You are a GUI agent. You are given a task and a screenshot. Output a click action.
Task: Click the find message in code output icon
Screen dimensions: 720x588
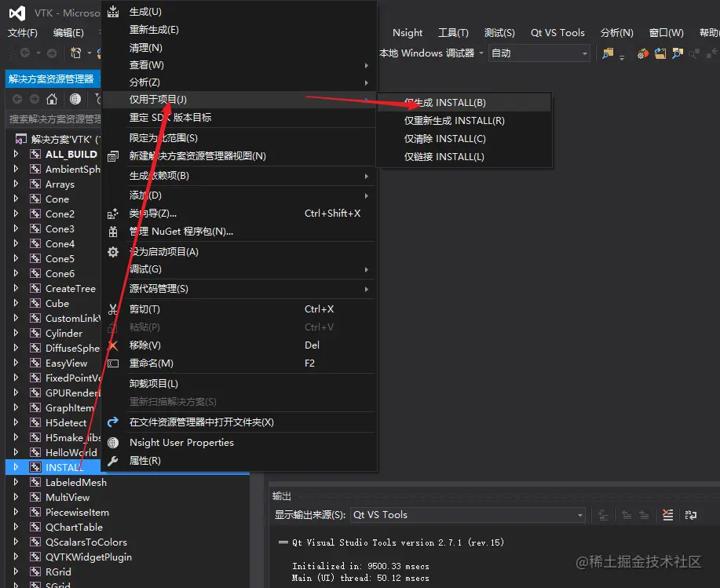pyautogui.click(x=603, y=515)
